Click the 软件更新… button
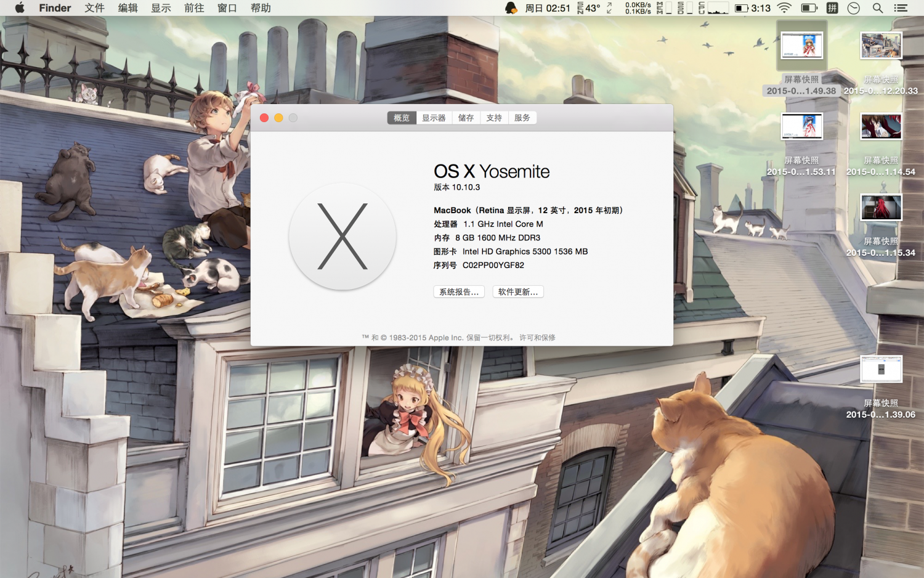Image resolution: width=924 pixels, height=578 pixels. [x=518, y=292]
